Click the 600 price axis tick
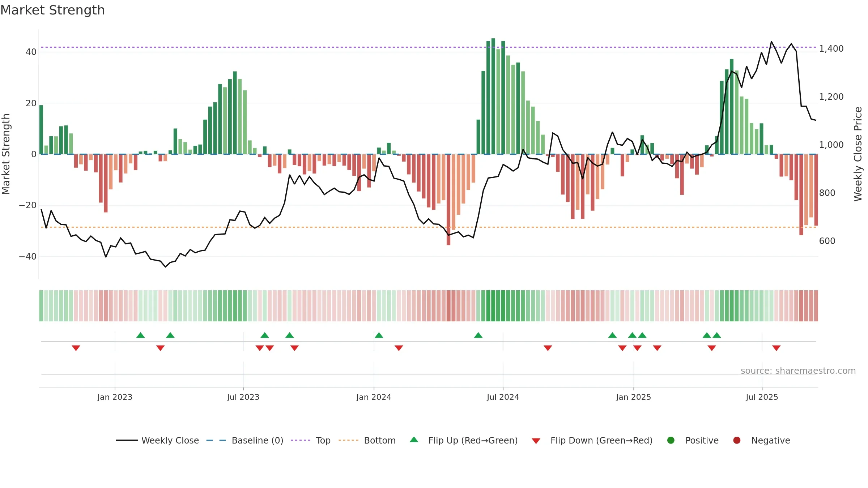 827,241
